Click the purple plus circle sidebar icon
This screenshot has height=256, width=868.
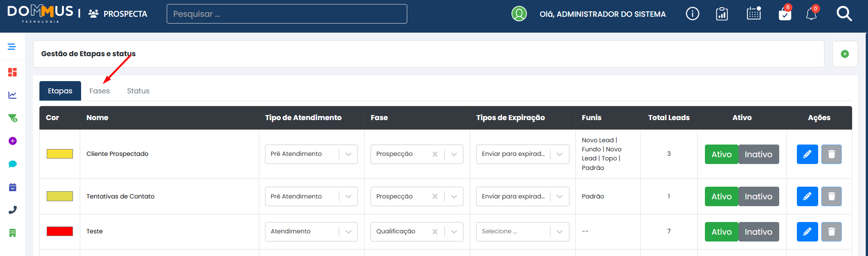click(13, 141)
